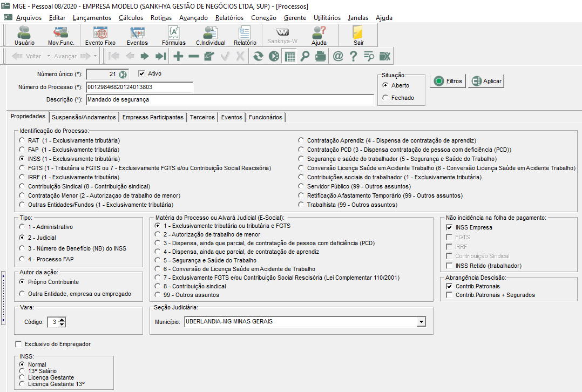Open the Cálculos menu
582x392 pixels.
[131, 18]
